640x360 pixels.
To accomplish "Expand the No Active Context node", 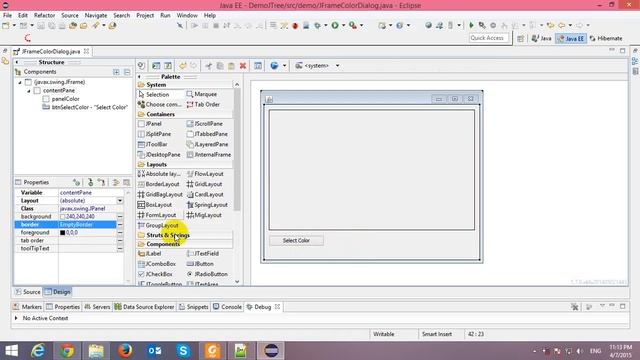I will (16, 318).
